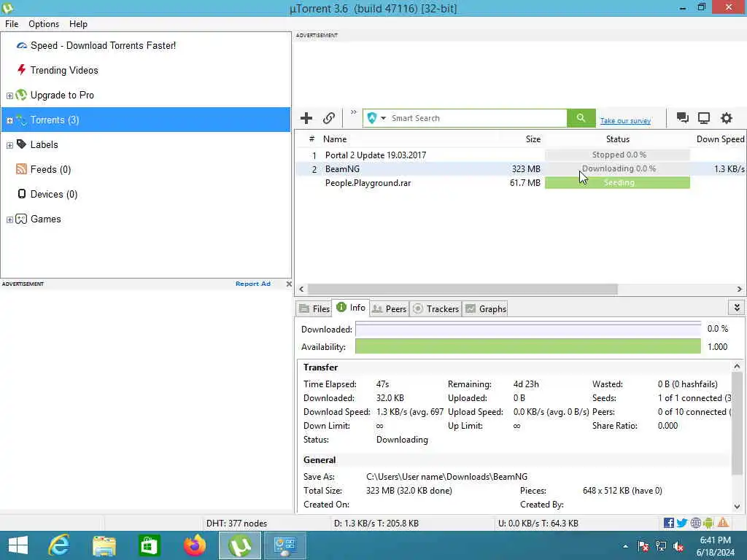This screenshot has height=560, width=747.
Task: Expand the Labels tree node
Action: pos(9,145)
